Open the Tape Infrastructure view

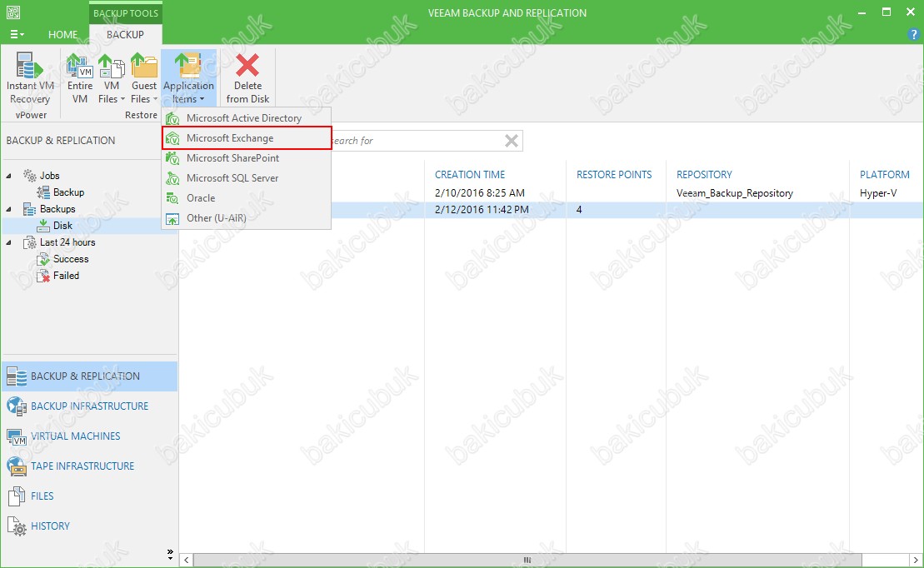click(90, 466)
